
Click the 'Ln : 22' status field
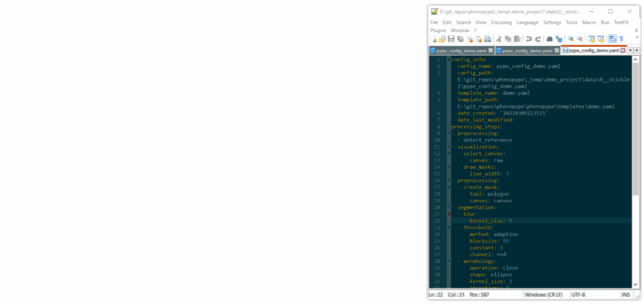(x=436, y=295)
